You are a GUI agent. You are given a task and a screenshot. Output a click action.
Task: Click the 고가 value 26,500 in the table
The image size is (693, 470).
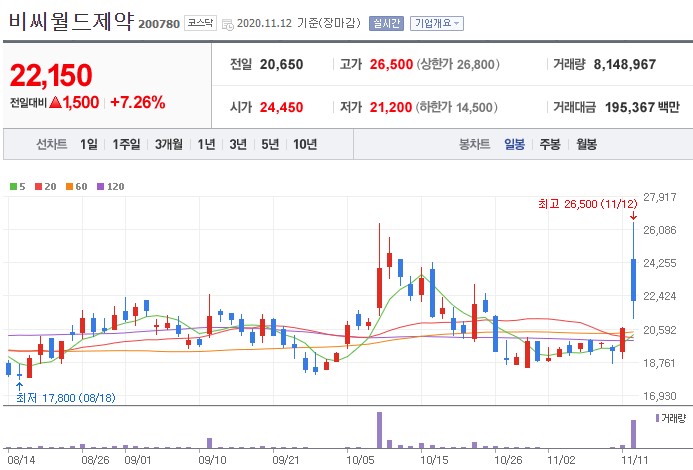coord(391,65)
